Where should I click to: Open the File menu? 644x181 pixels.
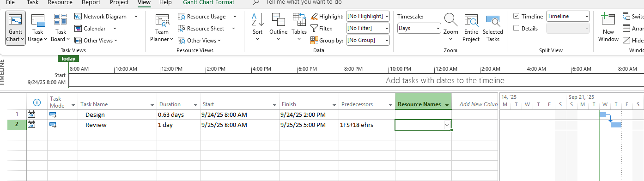10,2
